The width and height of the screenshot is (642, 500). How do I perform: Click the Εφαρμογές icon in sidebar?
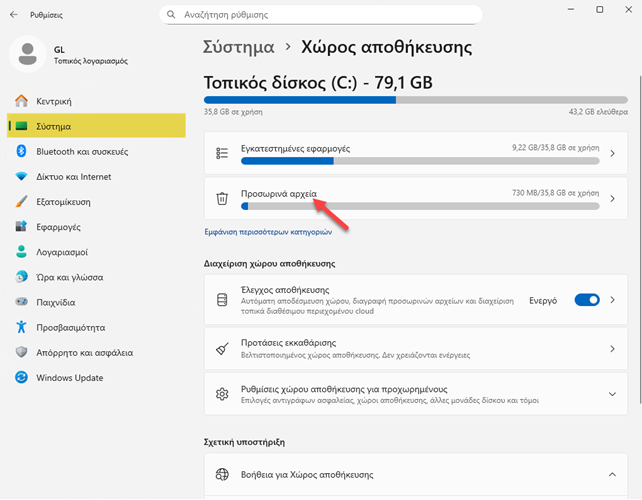click(x=21, y=226)
